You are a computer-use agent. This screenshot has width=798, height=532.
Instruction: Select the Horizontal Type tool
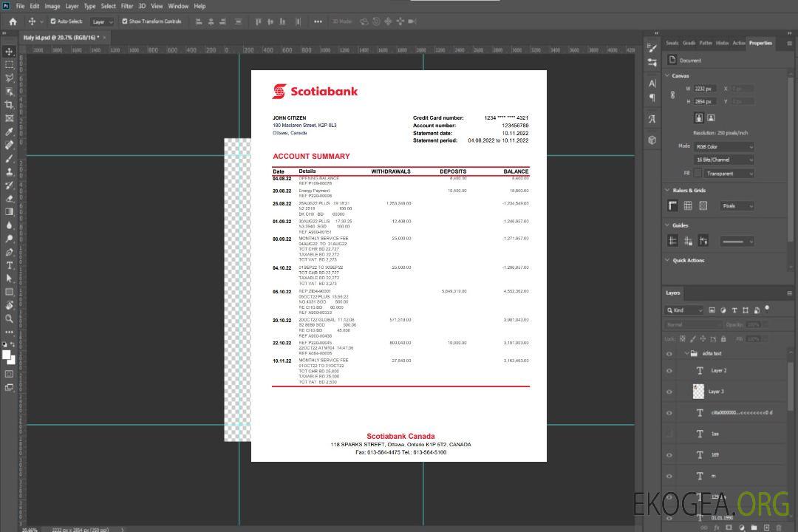(x=10, y=265)
